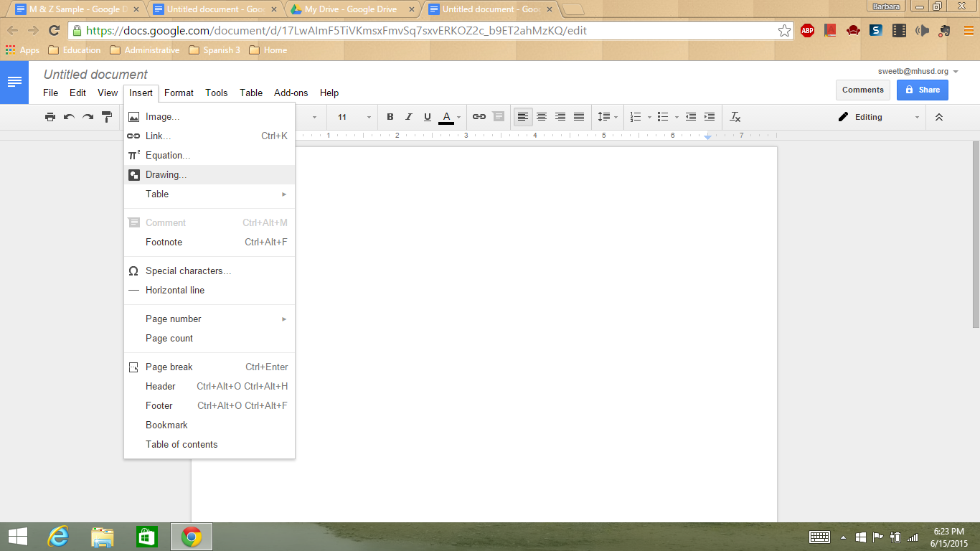This screenshot has width=980, height=551.
Task: Choose Special characters... from Insert menu
Action: click(x=209, y=270)
